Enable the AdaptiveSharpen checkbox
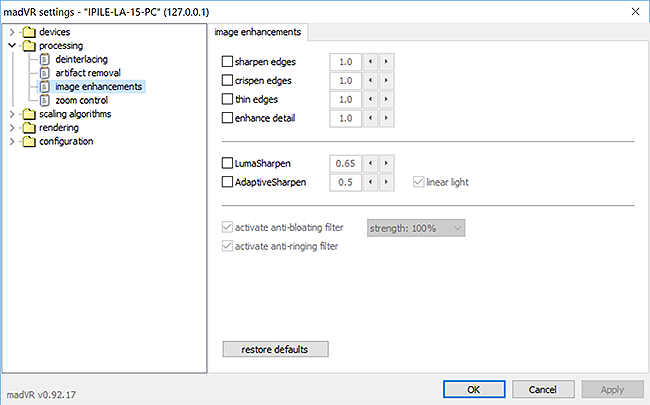This screenshot has height=405, width=650. (x=227, y=182)
